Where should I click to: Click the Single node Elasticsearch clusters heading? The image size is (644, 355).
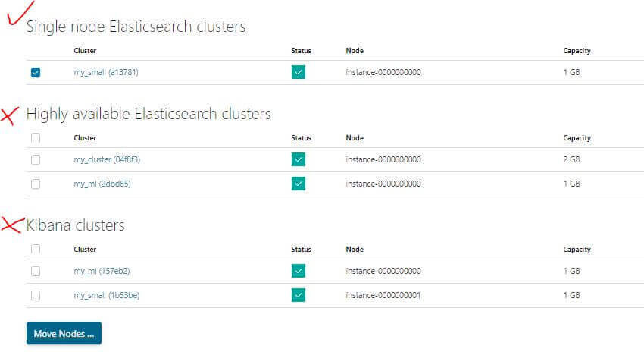[x=136, y=27]
